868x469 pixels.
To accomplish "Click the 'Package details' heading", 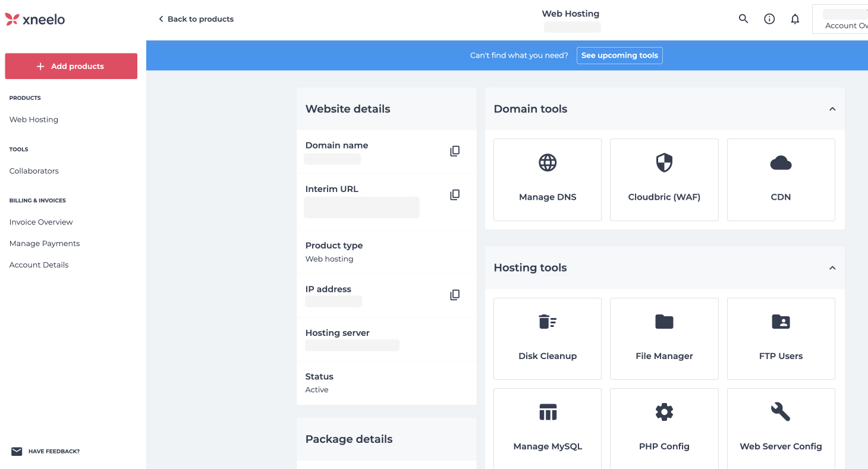I will (x=349, y=439).
